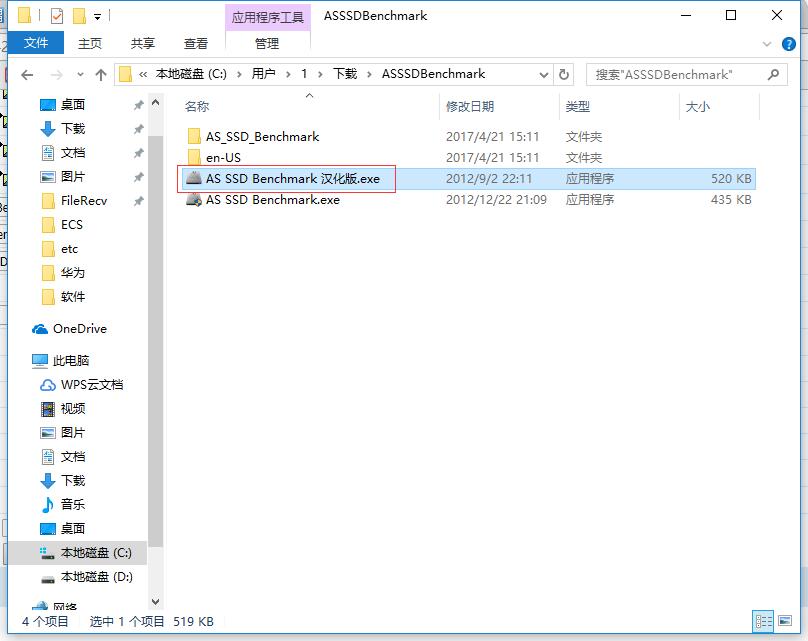808x641 pixels.
Task: Open the 文件 menu
Action: coord(37,43)
